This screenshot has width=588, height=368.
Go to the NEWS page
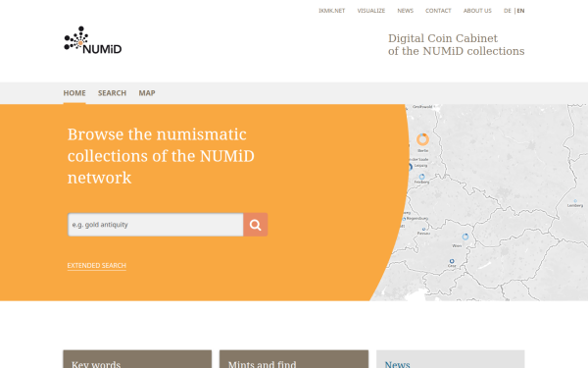(406, 11)
